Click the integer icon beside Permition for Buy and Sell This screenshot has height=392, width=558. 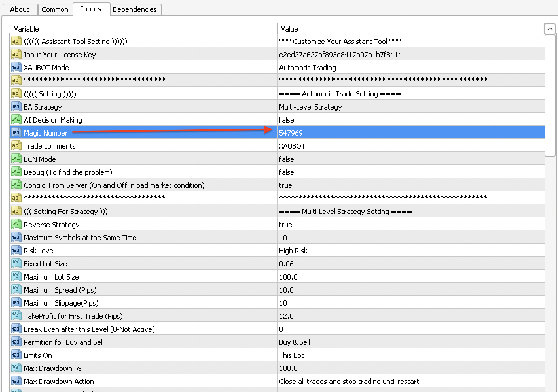point(16,342)
